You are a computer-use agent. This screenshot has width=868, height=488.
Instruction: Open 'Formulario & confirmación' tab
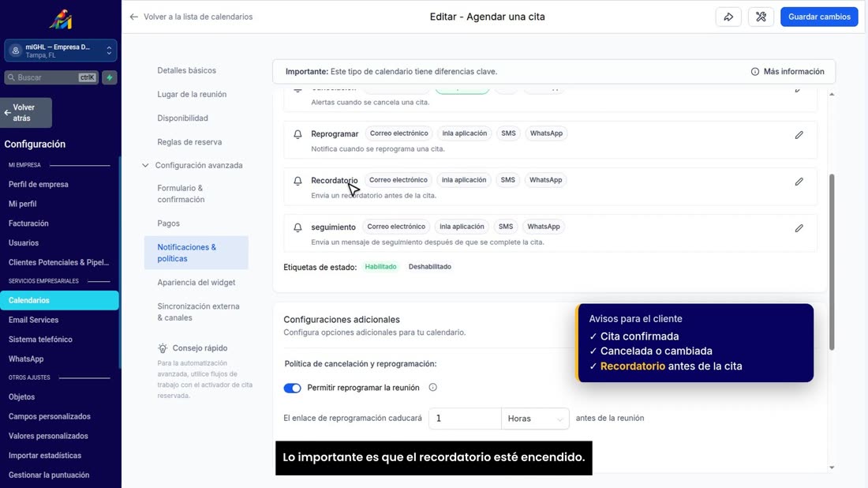tap(181, 194)
